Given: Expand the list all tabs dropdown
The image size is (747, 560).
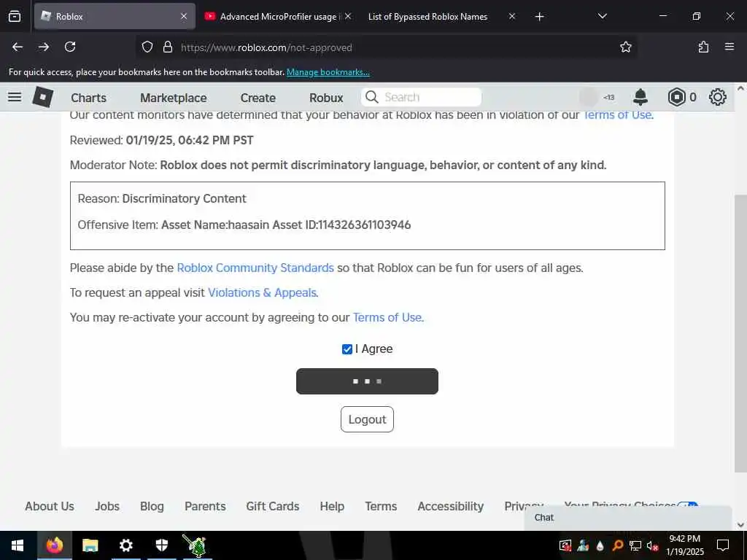Looking at the screenshot, I should [602, 16].
